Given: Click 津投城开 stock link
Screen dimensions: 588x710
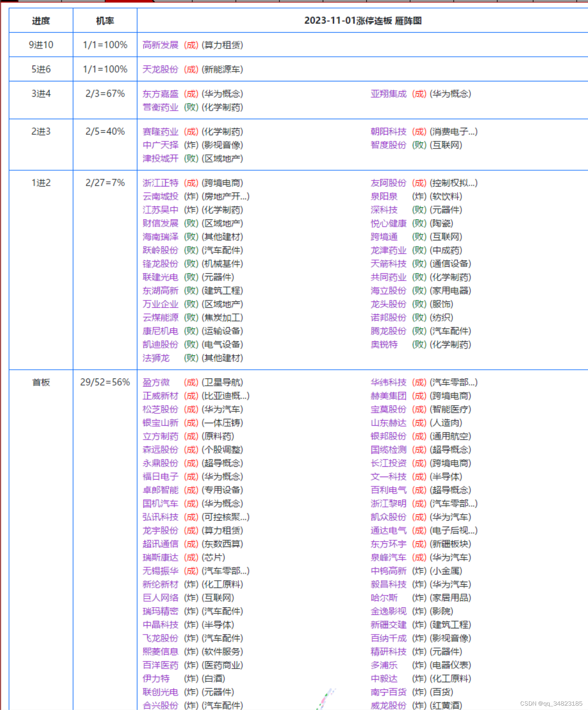Looking at the screenshot, I should point(160,159).
